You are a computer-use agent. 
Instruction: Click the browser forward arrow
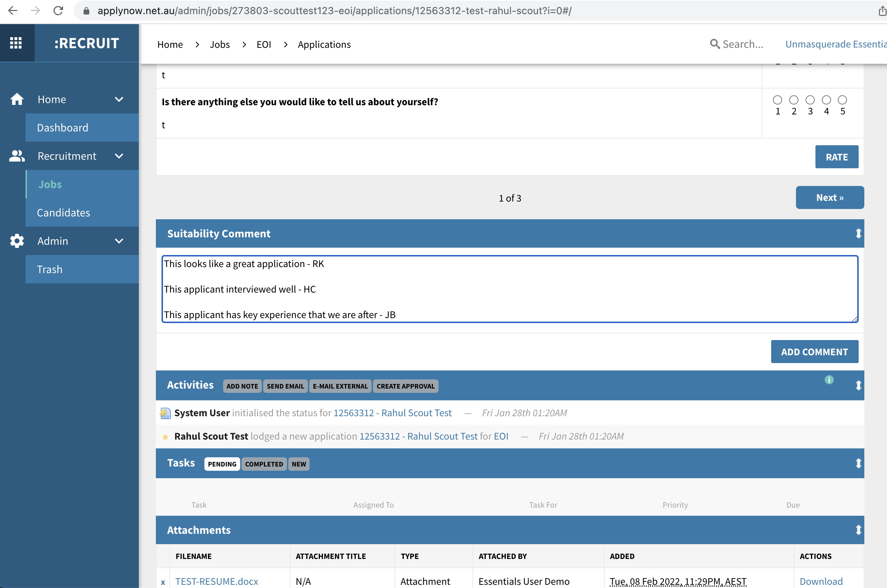pyautogui.click(x=35, y=11)
